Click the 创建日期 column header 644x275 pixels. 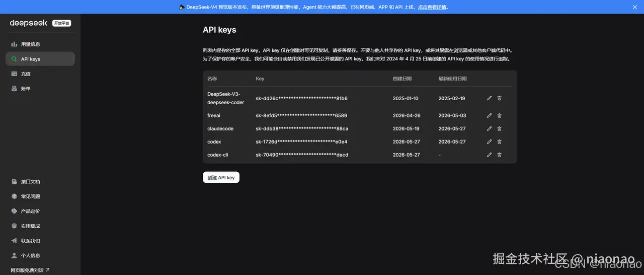coord(402,79)
